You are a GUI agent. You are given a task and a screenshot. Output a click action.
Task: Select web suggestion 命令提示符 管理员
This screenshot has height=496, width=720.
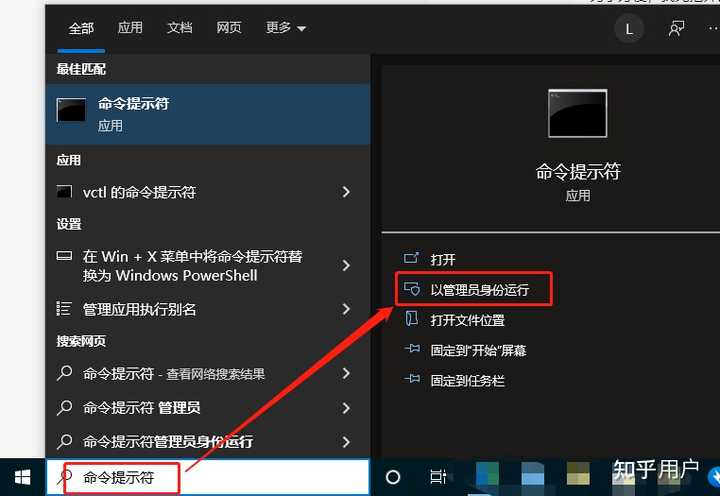[x=208, y=408]
